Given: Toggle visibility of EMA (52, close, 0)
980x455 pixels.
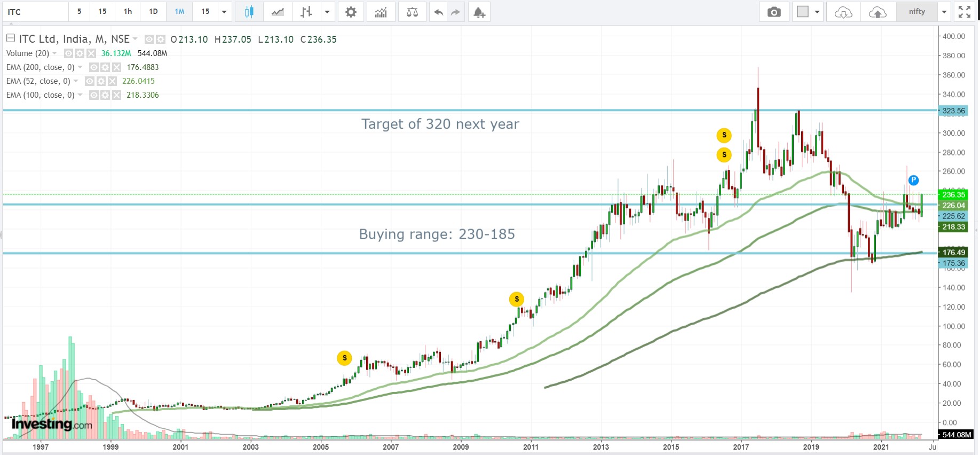Looking at the screenshot, I should (x=89, y=81).
